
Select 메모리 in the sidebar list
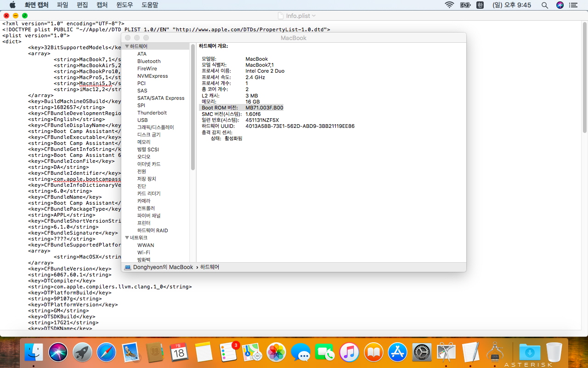pyautogui.click(x=144, y=142)
